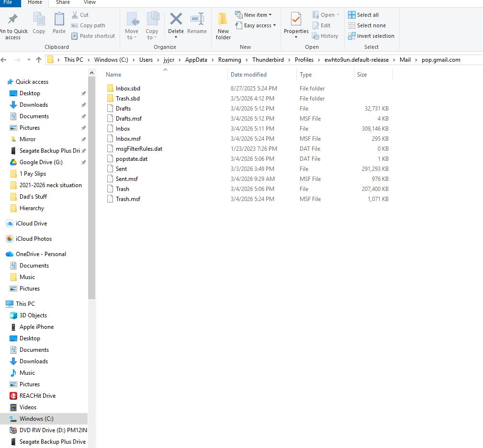Click the Pin to Quick access icon
Viewport: 483px width, 448px height.
[x=12, y=19]
